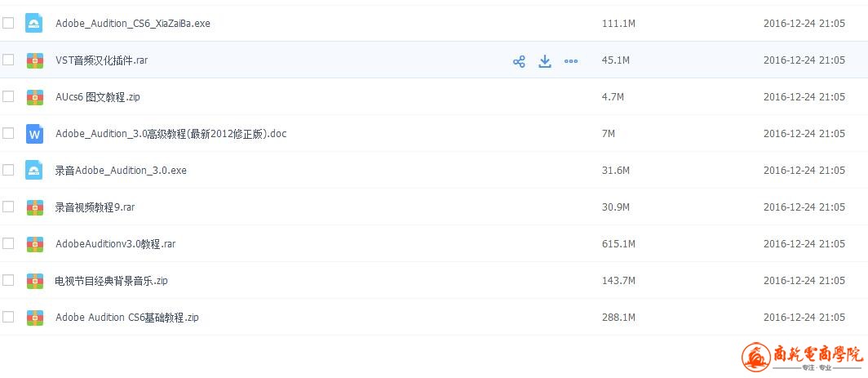The height and width of the screenshot is (378, 868).
Task: Open file 录音视频教程9.rar
Action: tap(95, 207)
